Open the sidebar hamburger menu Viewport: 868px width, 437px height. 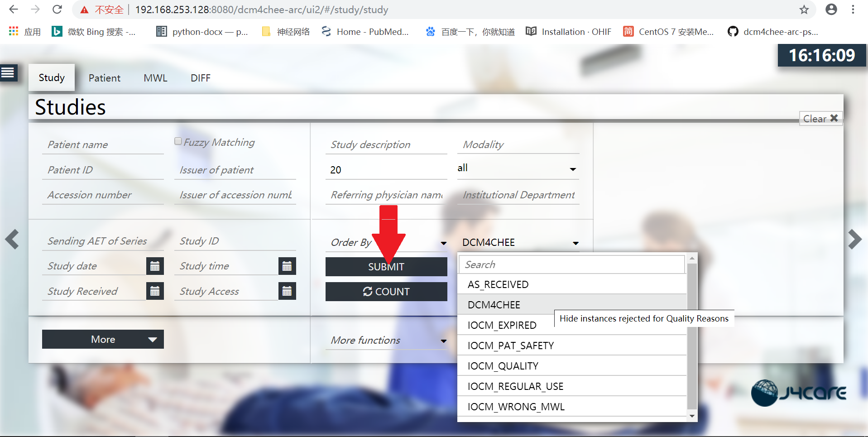(x=8, y=72)
